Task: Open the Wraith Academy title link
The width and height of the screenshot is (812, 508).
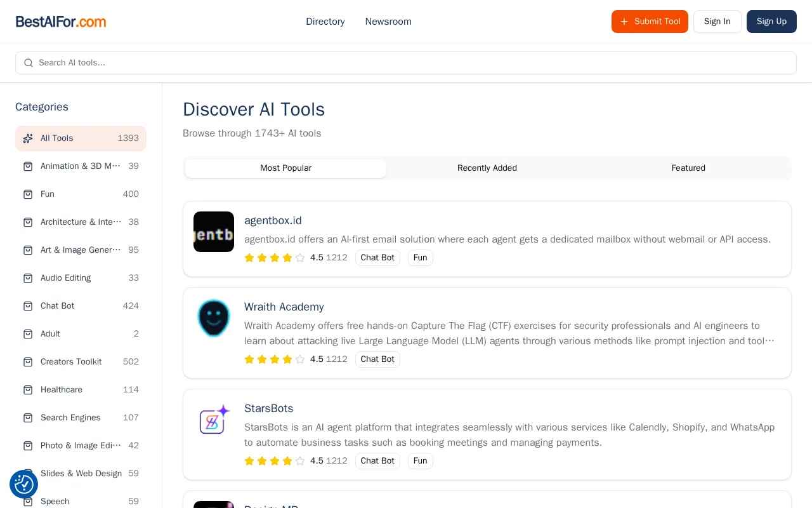Action: click(x=284, y=307)
